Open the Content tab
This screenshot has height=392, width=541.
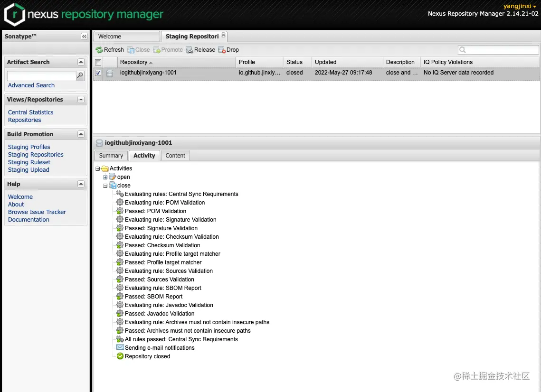coord(175,156)
